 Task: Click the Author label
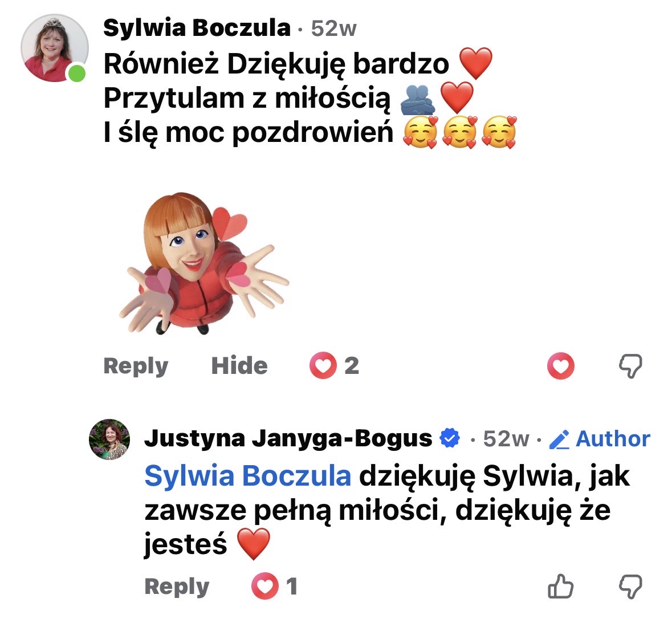pos(613,439)
